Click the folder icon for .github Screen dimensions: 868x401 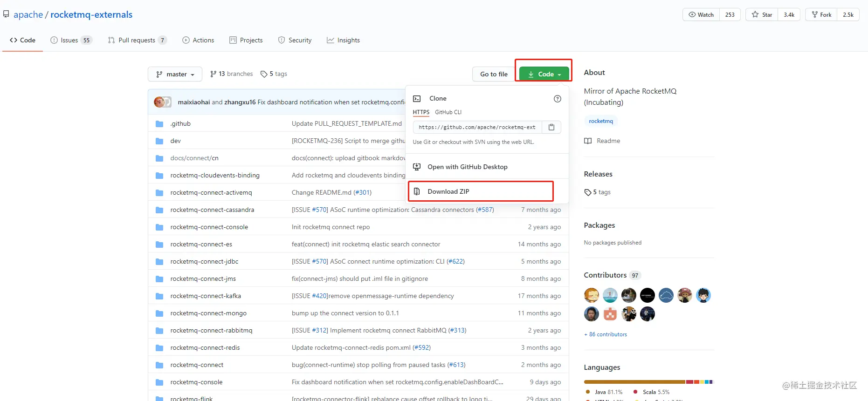click(159, 124)
